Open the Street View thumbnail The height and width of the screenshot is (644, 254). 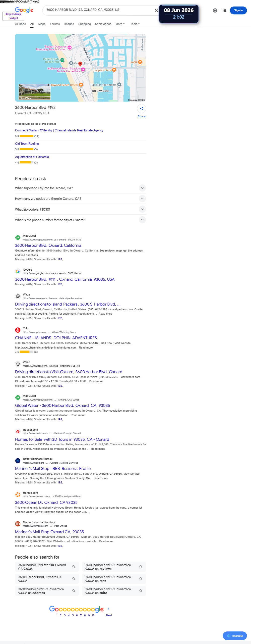(x=35, y=92)
